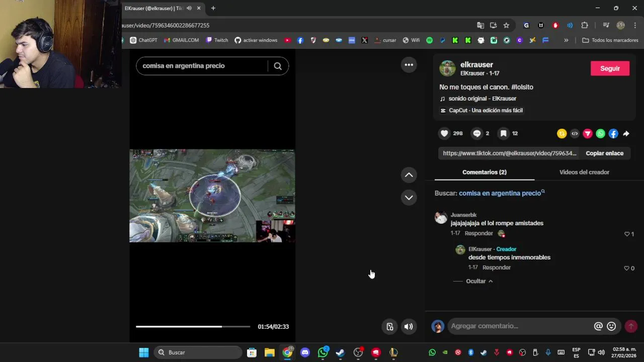Mute the video with speaker icon
Screen dimensions: 644x362
point(409,327)
